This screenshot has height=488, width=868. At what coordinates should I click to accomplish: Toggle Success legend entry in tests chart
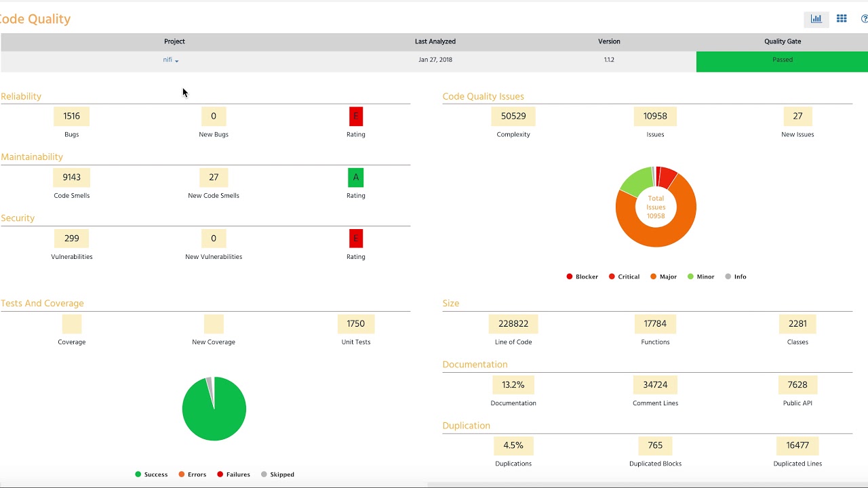click(x=151, y=474)
